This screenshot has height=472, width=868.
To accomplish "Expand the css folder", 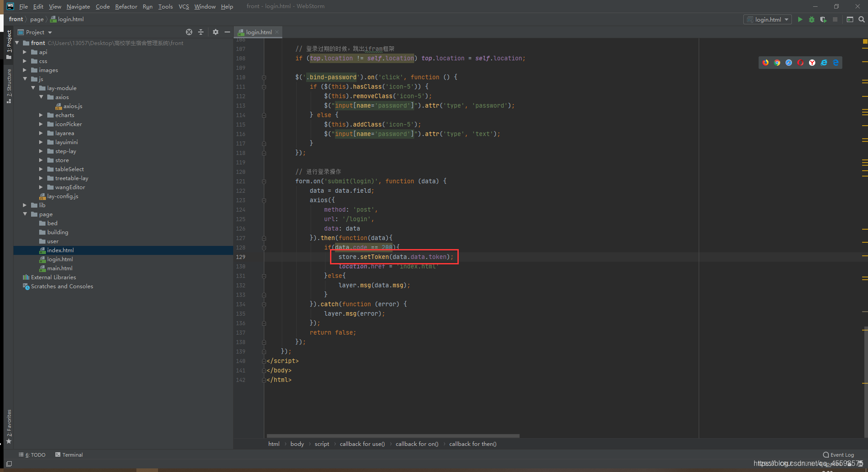I will (25, 61).
